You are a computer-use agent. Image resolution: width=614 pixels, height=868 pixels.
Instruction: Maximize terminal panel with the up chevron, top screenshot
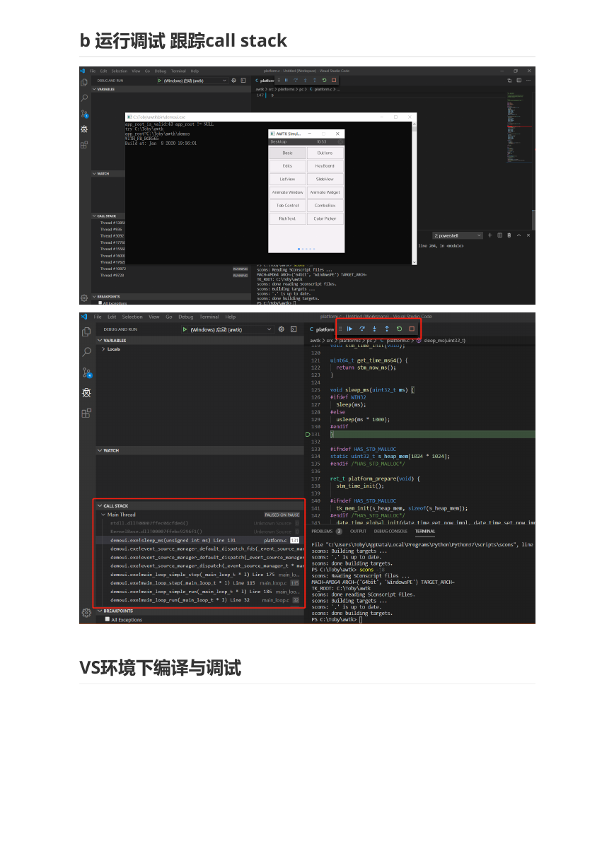point(519,235)
